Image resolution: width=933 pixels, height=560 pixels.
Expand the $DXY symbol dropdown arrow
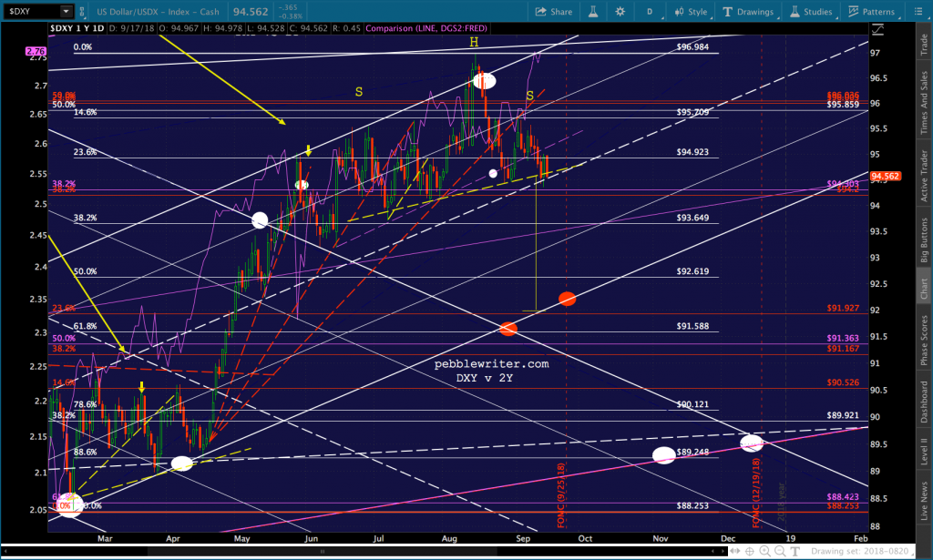(x=66, y=11)
